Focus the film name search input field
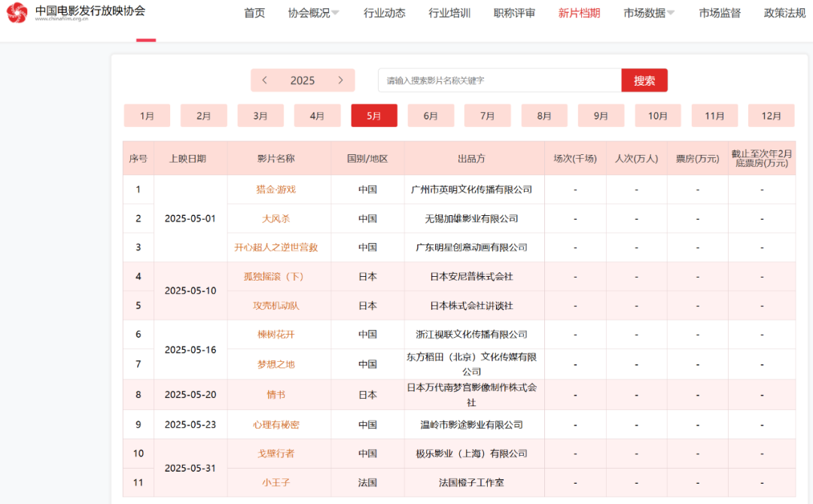Screen dimensions: 813x504 click(x=500, y=80)
